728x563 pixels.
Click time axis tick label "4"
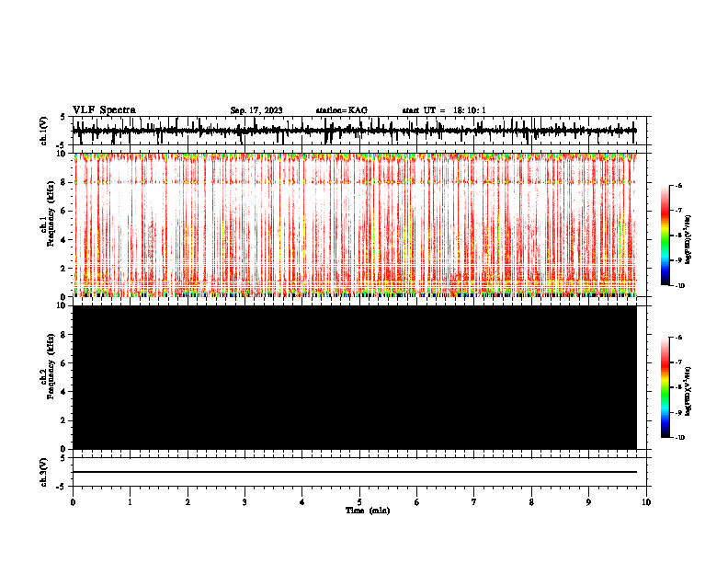302,502
